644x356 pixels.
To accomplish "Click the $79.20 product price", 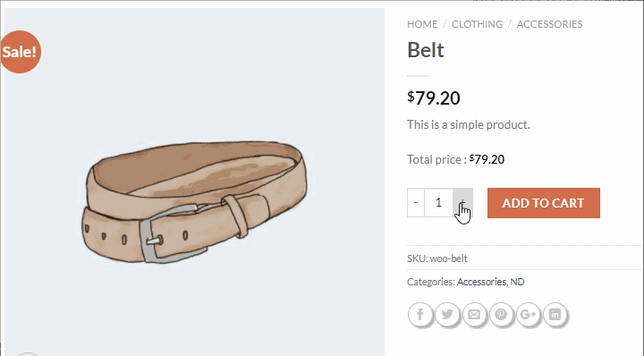I will [x=434, y=98].
